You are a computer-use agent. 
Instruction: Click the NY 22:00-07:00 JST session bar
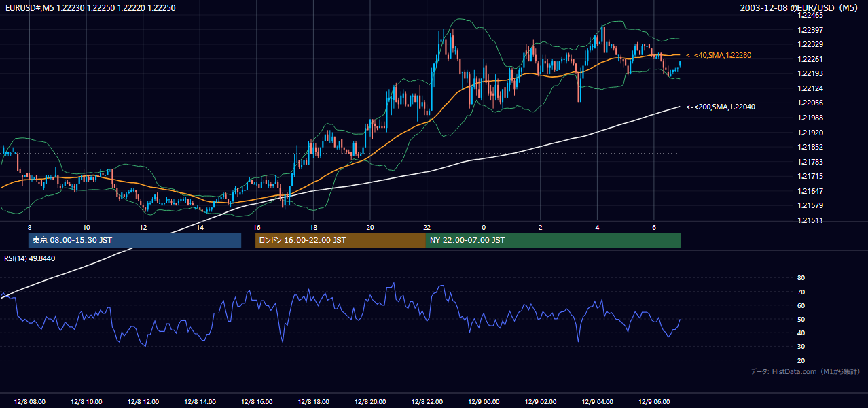(554, 240)
